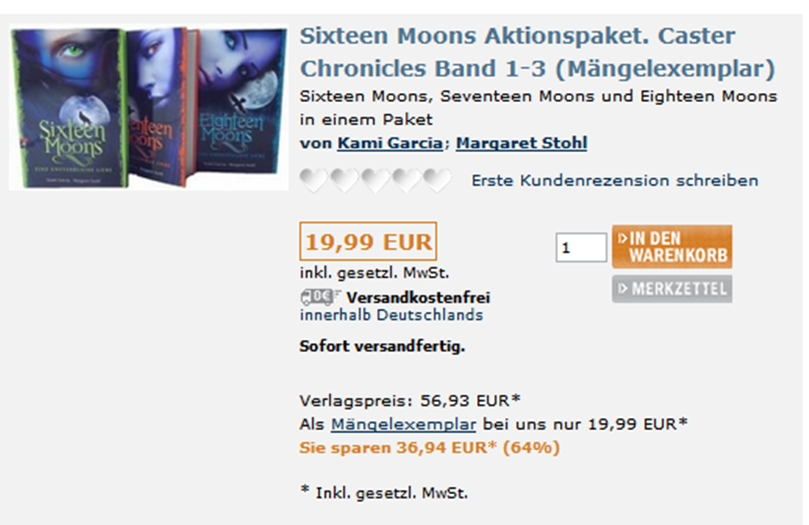Click the arrow icon on Warenkorb button
The image size is (809, 525).
click(623, 238)
